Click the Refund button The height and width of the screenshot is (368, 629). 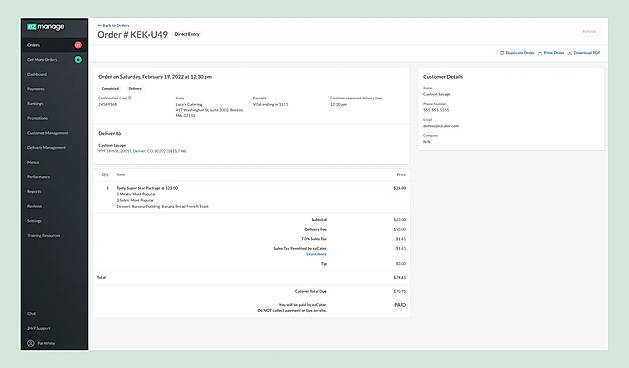[x=589, y=31]
